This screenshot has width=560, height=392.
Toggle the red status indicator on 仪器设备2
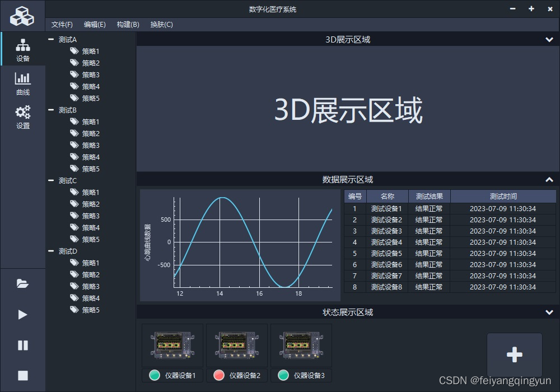point(219,375)
